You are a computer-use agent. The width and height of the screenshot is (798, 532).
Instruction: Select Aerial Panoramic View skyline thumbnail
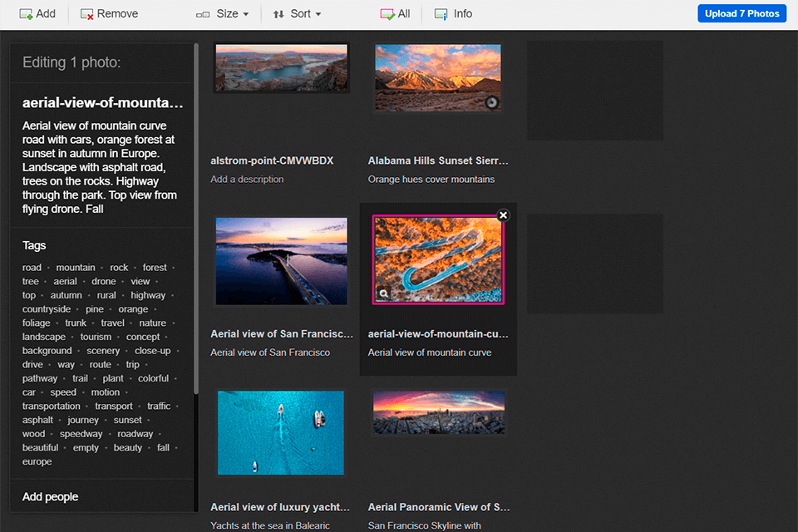tap(439, 412)
